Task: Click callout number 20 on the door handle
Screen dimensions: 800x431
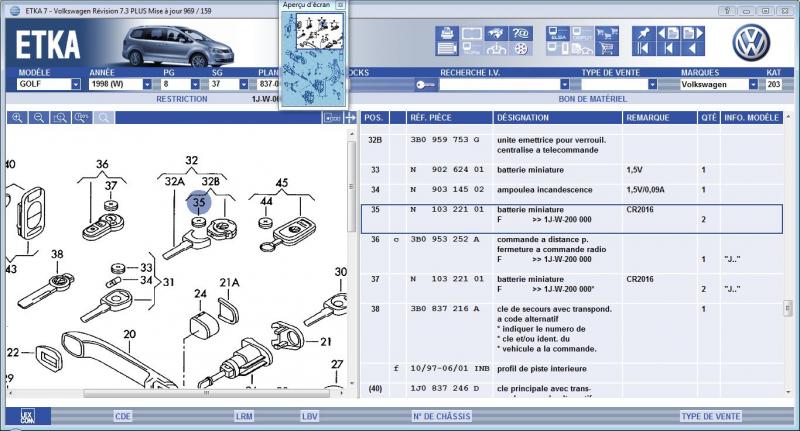Action: point(130,334)
